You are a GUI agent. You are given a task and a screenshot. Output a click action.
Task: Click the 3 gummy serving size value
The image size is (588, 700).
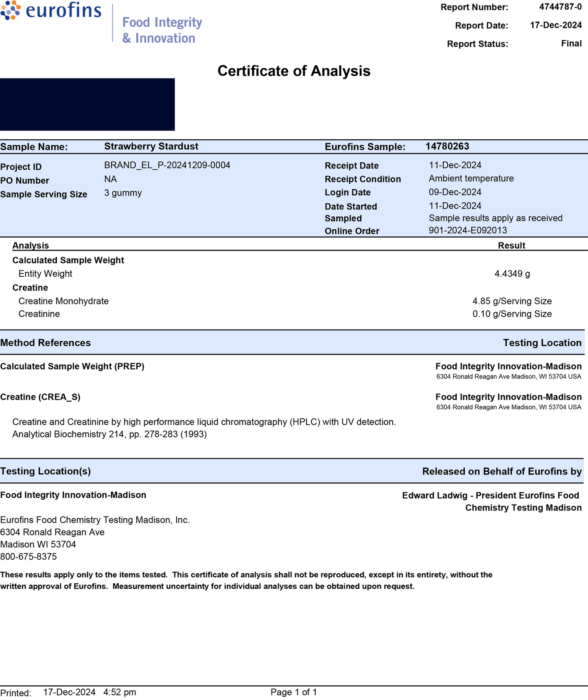pos(123,193)
